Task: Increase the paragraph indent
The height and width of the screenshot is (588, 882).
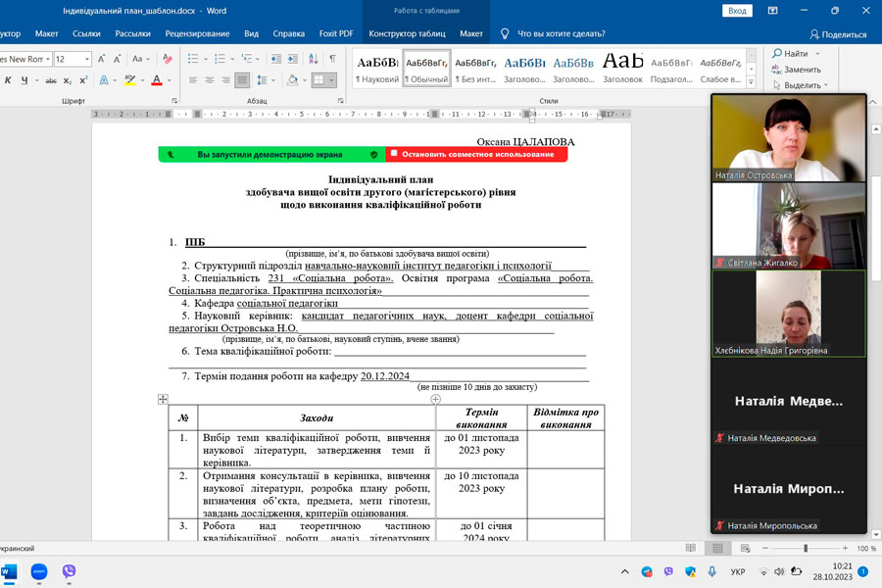Action: tap(291, 59)
